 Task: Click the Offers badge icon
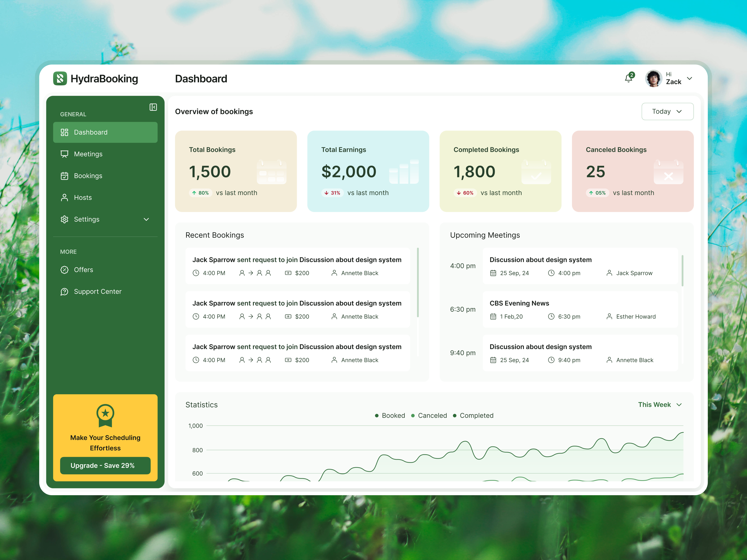[65, 270]
